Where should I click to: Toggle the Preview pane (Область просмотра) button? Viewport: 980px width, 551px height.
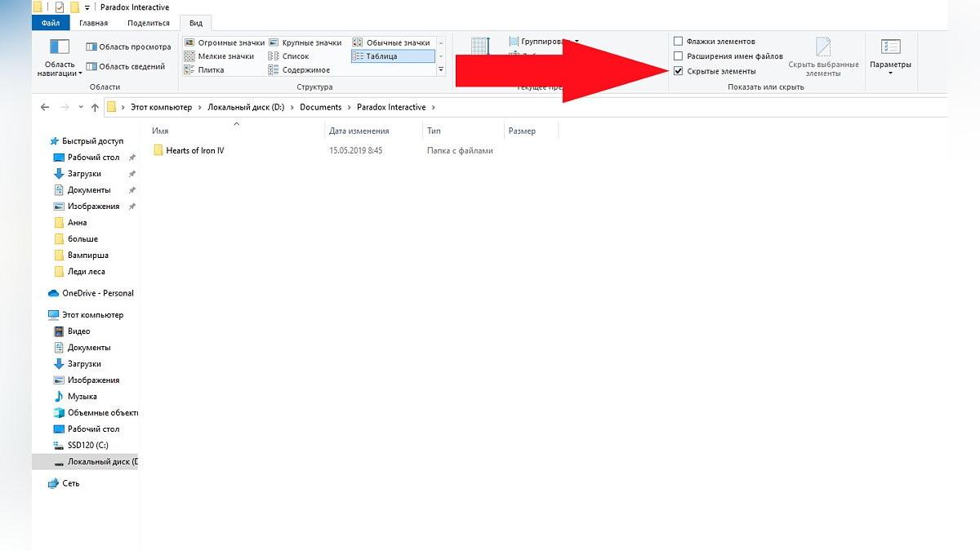pos(128,47)
